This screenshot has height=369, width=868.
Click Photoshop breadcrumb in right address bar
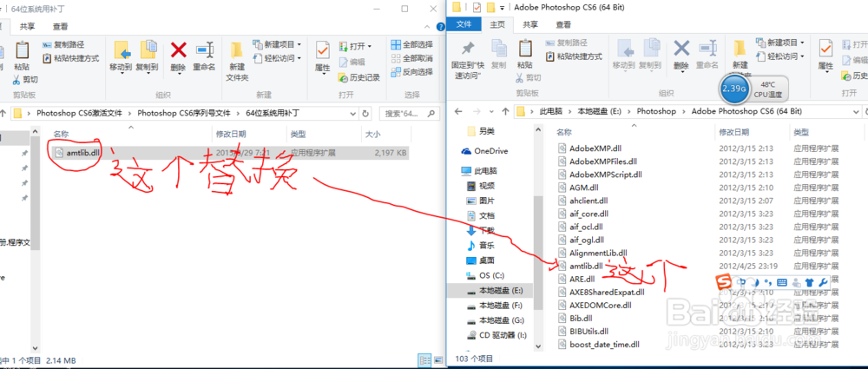pos(656,111)
